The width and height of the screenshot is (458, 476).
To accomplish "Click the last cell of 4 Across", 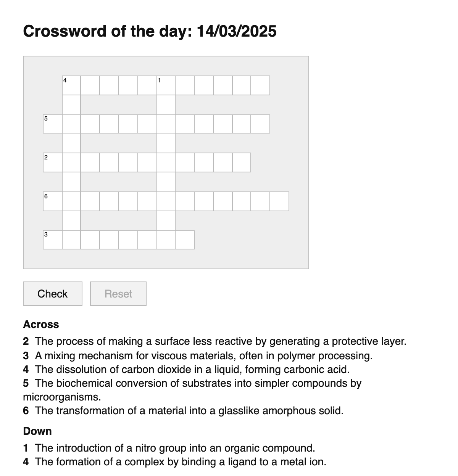I will tap(260, 85).
